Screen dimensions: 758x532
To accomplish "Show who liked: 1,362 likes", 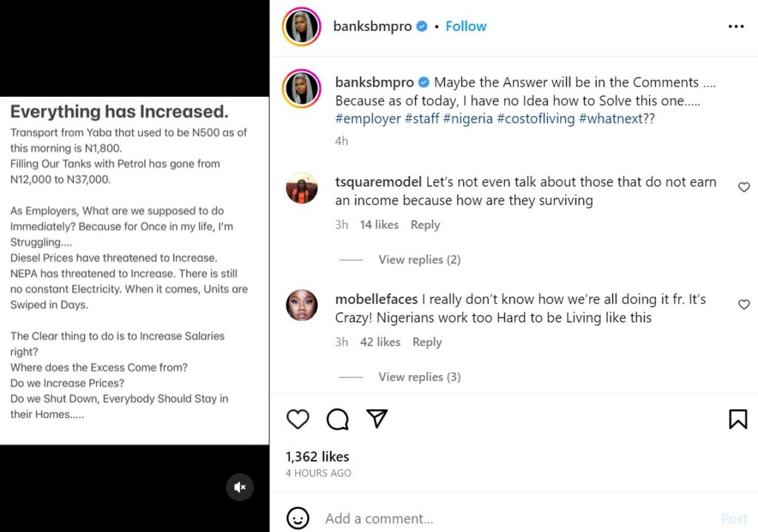I will (317, 457).
